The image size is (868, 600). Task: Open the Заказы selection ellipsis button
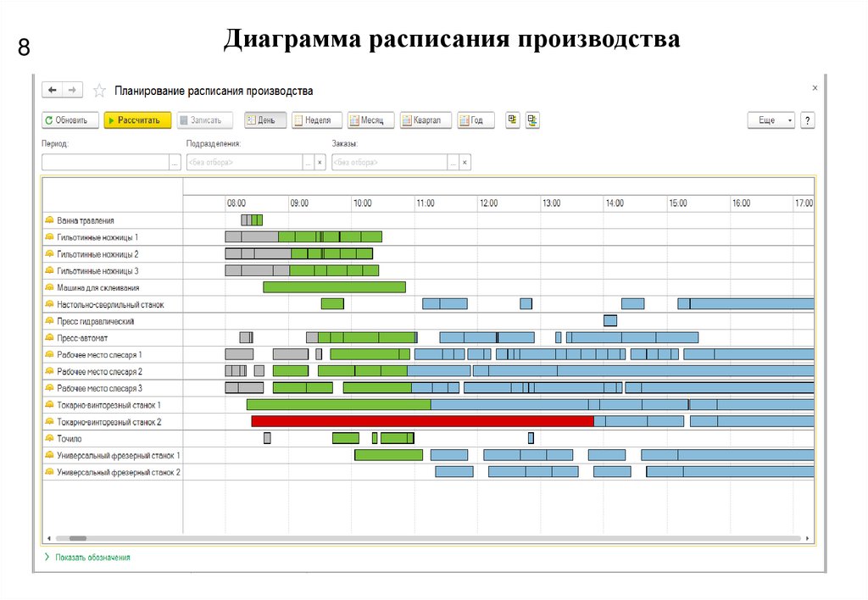pos(453,162)
